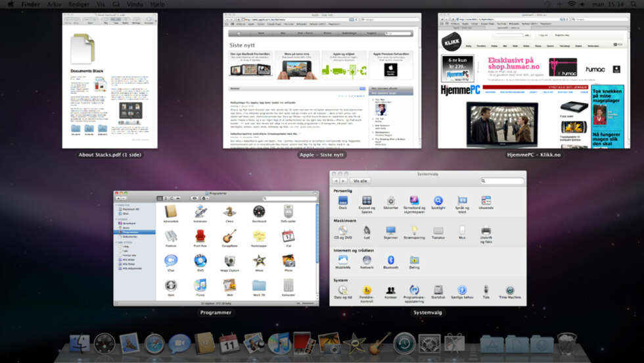
Task: Select the HjemmePC – Klikk.no browser window
Action: (534, 81)
